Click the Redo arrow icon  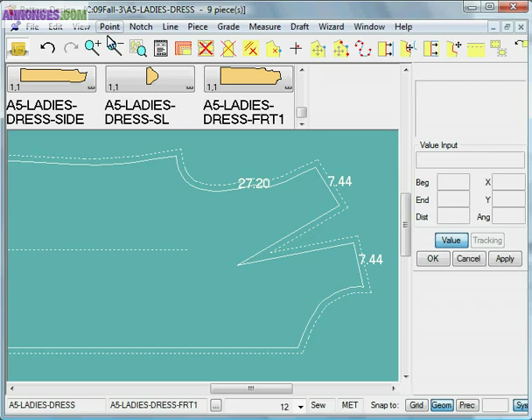pos(71,49)
